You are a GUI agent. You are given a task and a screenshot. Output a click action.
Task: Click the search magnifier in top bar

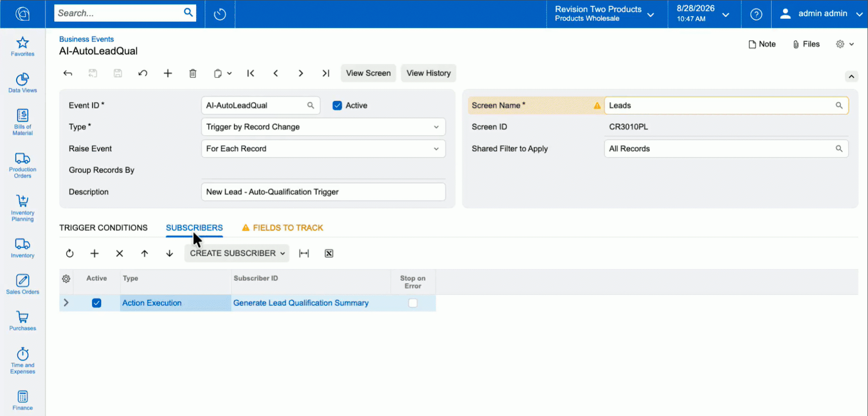188,13
